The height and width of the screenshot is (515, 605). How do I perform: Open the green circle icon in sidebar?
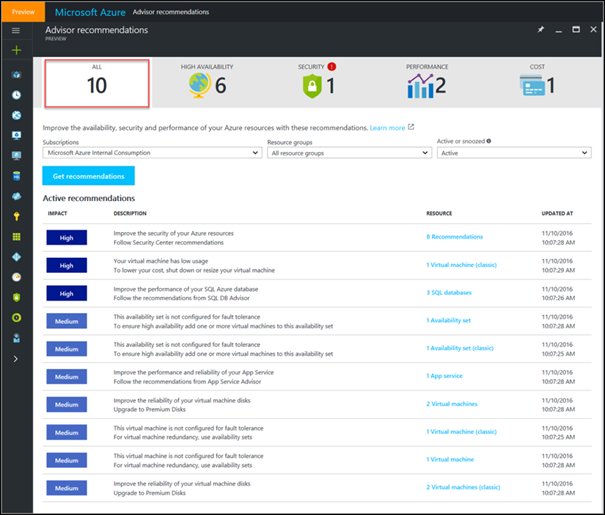(16, 317)
